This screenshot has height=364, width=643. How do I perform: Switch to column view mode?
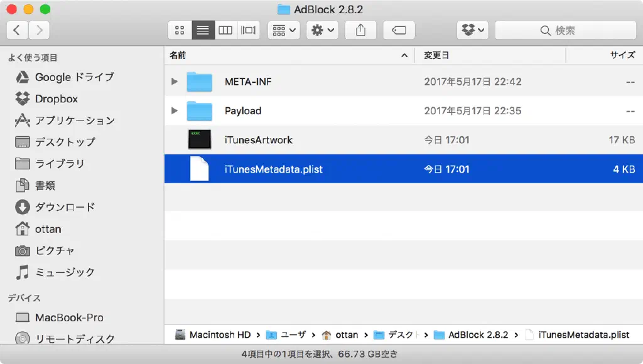[x=225, y=30]
